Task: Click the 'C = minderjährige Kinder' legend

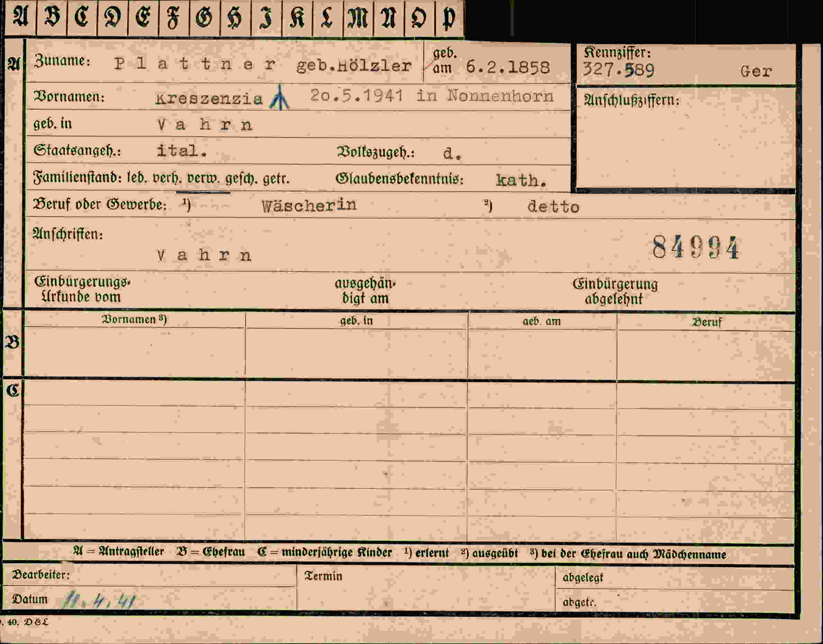Action: pos(325,552)
